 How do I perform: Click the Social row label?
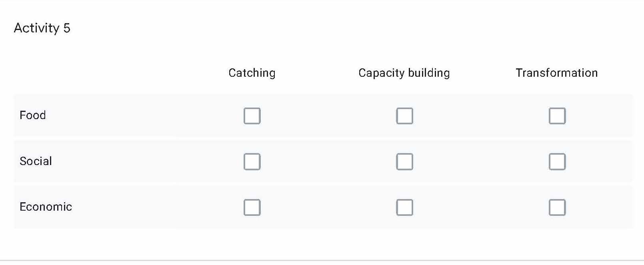click(x=36, y=161)
